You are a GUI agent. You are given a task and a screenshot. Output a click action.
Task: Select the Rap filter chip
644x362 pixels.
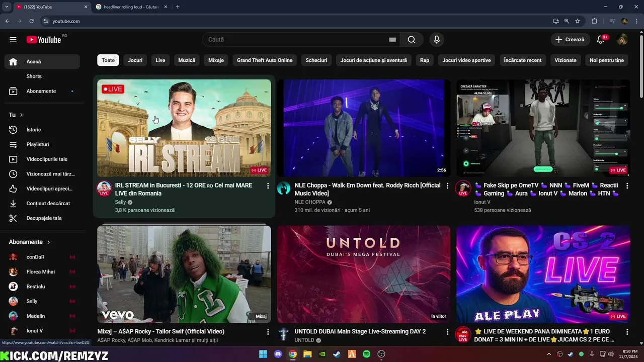tap(425, 60)
